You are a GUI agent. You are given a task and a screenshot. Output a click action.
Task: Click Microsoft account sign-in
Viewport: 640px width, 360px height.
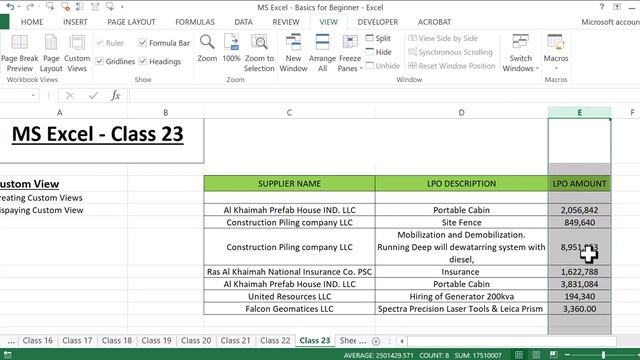coord(610,22)
